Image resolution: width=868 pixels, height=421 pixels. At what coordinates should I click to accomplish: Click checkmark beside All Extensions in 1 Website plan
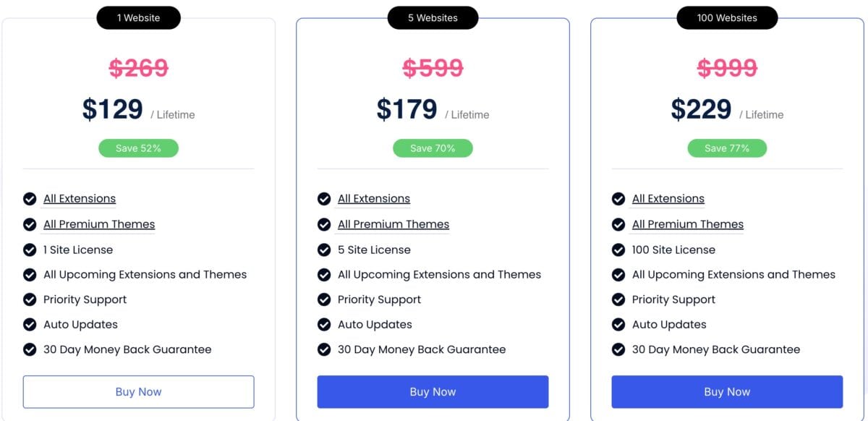30,199
